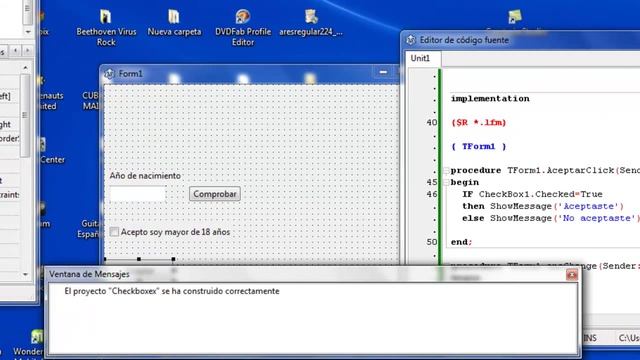Toggle the Acepto soy mayor de 18 años checkbox
The height and width of the screenshot is (360, 640).
[114, 232]
